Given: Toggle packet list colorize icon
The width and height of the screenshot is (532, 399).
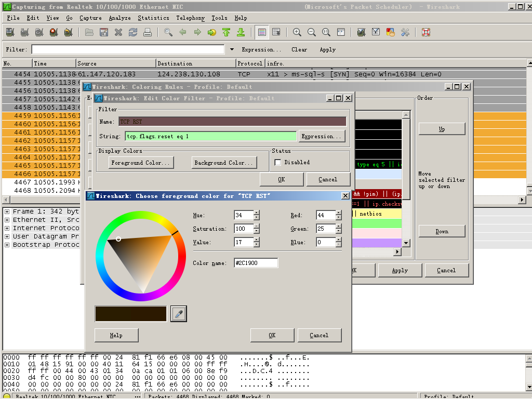Looking at the screenshot, I should [x=262, y=32].
